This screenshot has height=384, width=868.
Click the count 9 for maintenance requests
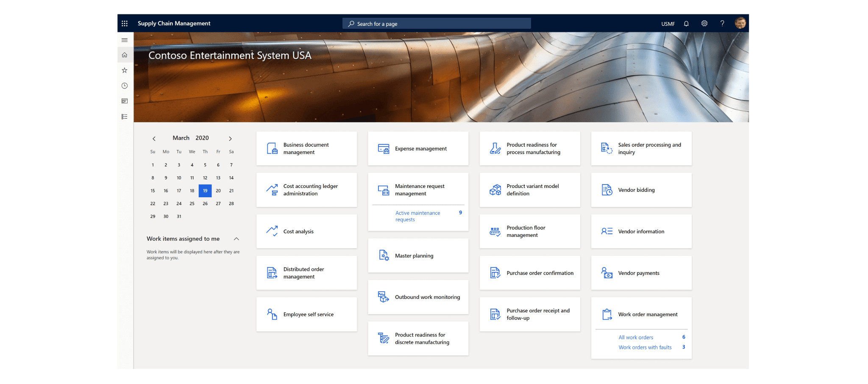(460, 213)
